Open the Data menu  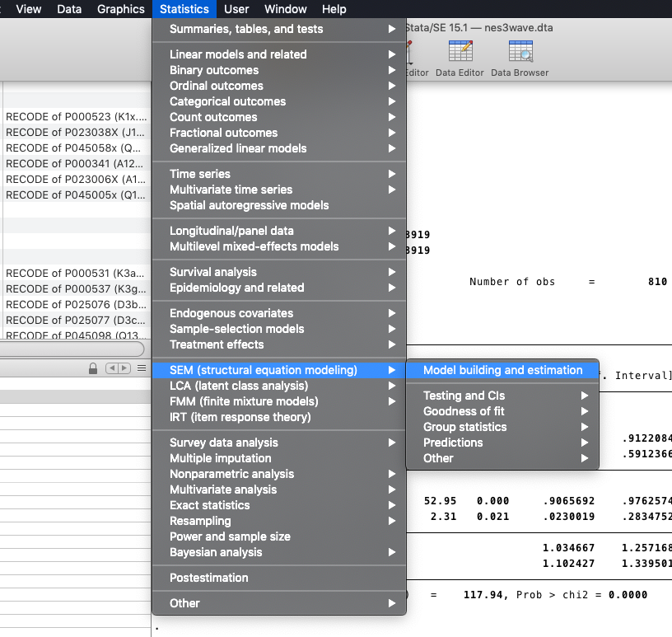click(69, 9)
